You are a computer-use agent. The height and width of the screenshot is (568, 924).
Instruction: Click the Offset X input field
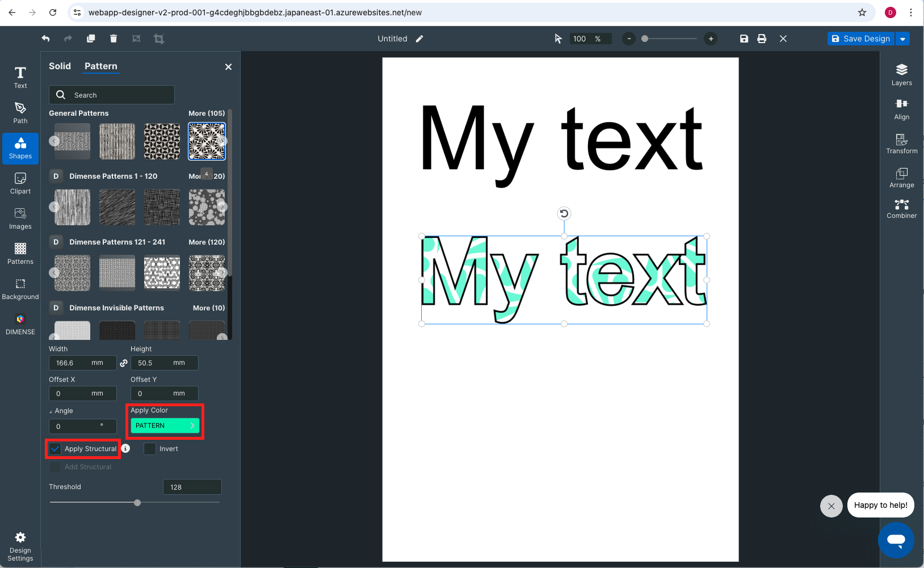83,394
